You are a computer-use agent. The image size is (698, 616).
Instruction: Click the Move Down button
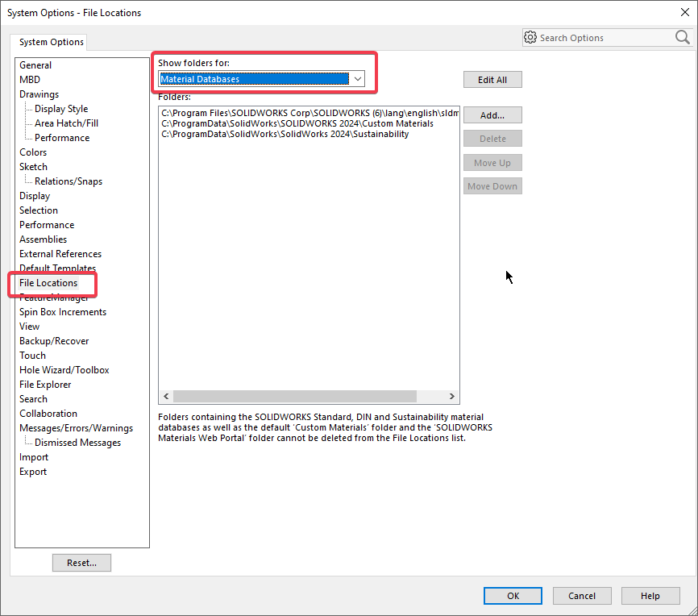click(492, 186)
